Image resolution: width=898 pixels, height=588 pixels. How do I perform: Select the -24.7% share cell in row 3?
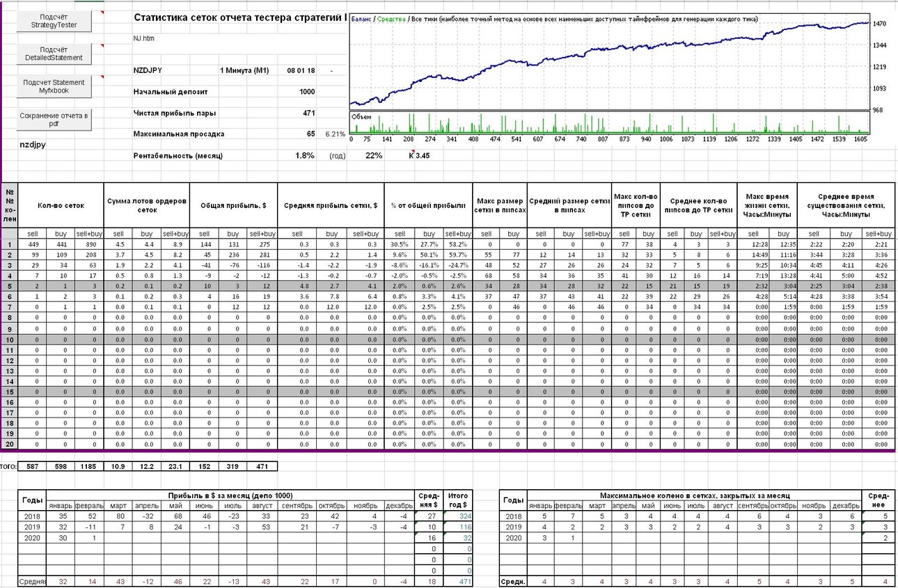coord(457,265)
